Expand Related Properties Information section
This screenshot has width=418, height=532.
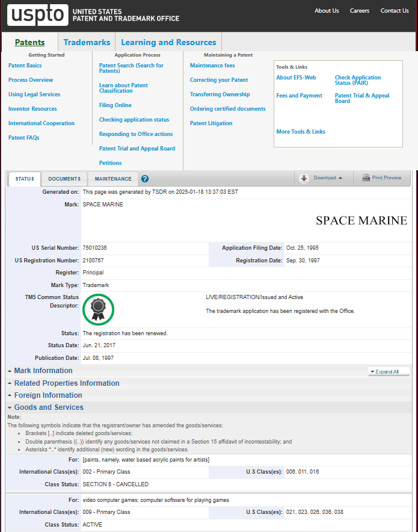click(66, 383)
